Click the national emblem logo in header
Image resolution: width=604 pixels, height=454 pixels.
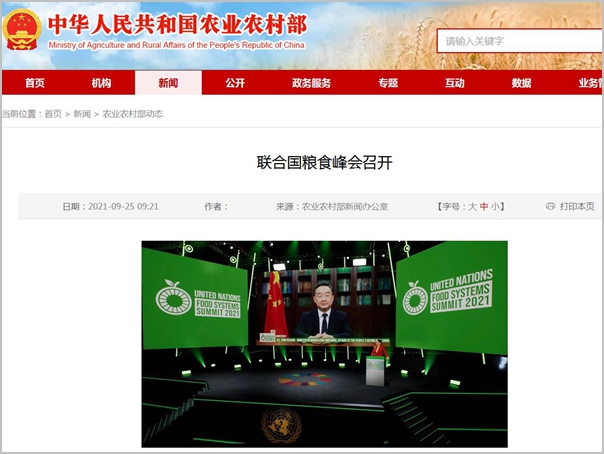pos(21,30)
